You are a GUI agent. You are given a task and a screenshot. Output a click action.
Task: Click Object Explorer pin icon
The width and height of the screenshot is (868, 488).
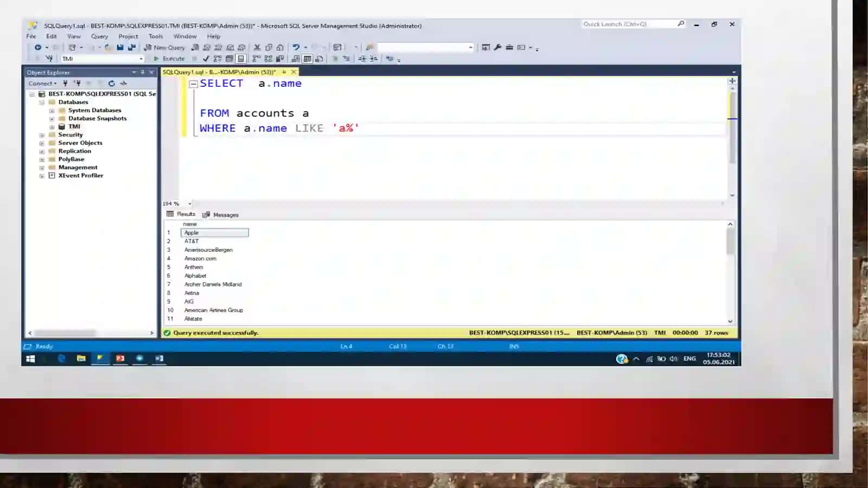pos(143,72)
